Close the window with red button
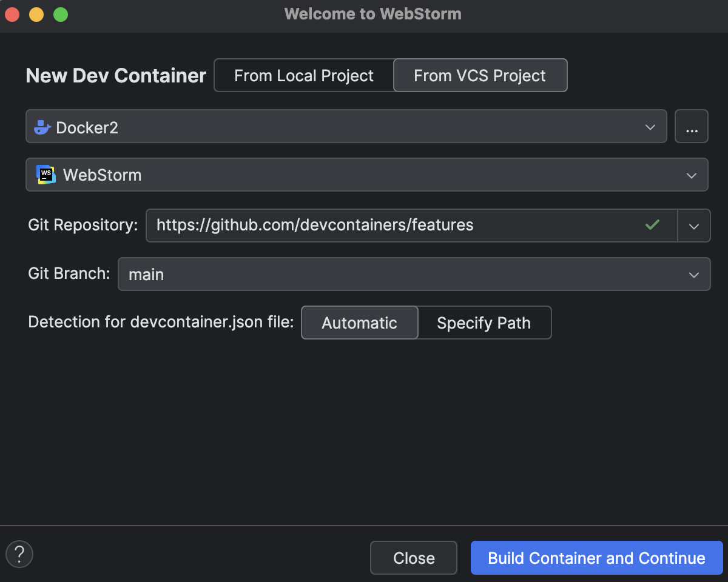Screen dimensions: 728x582 12,15
